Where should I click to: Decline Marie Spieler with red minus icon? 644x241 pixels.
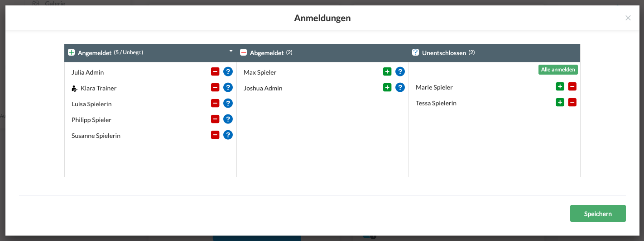coord(572,86)
